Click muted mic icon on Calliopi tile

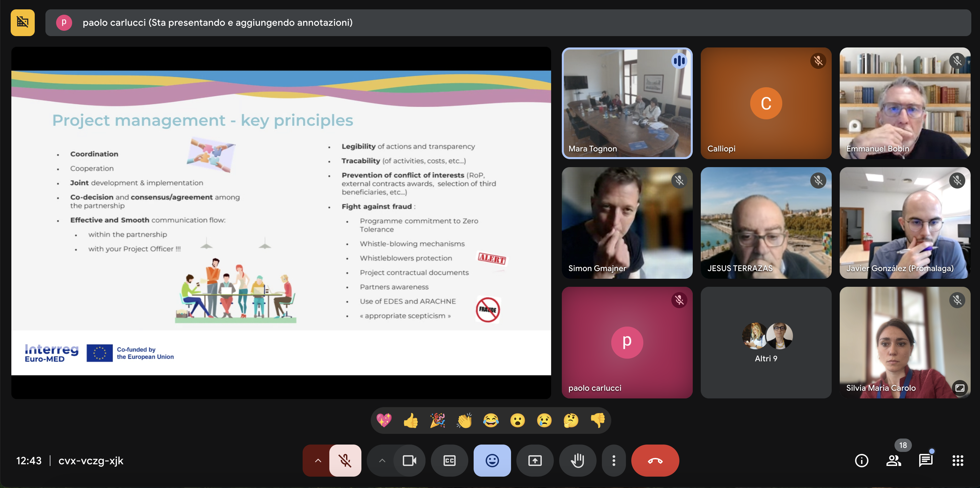(x=818, y=61)
